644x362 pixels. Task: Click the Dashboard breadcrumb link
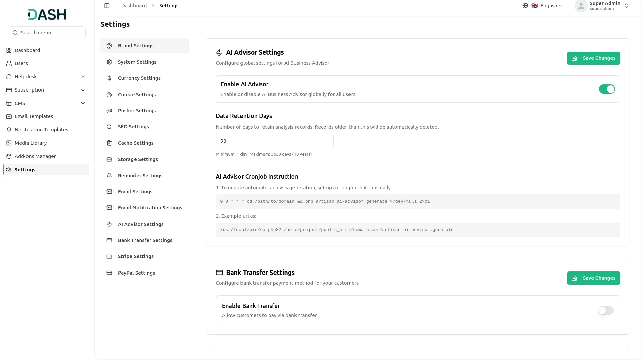(134, 6)
